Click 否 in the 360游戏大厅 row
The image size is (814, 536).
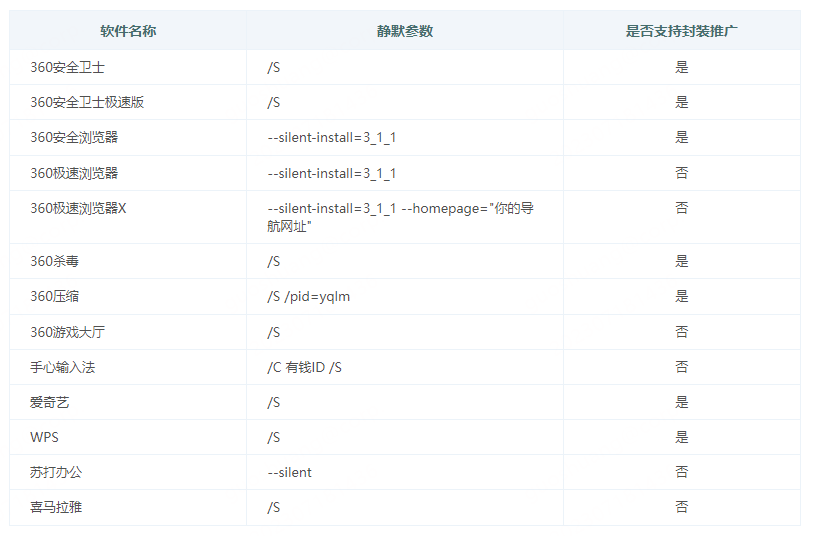(x=682, y=332)
